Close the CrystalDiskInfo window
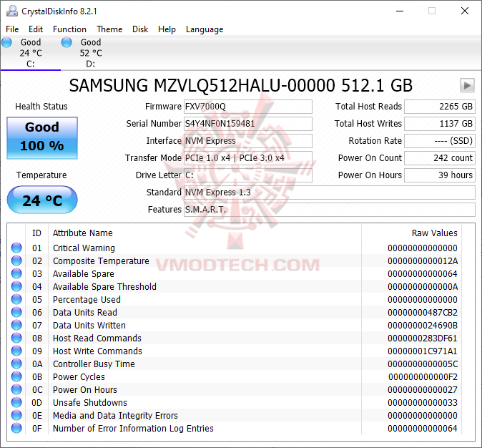482x448 pixels. pyautogui.click(x=464, y=11)
